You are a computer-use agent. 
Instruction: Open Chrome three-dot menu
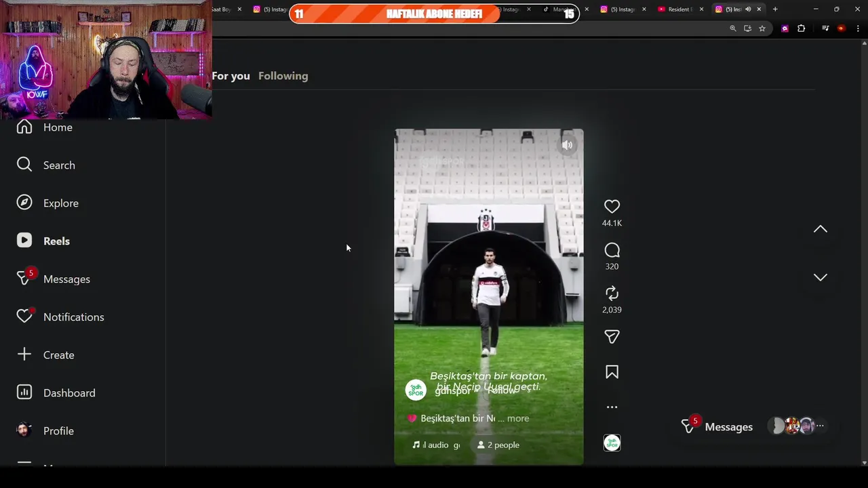[858, 28]
